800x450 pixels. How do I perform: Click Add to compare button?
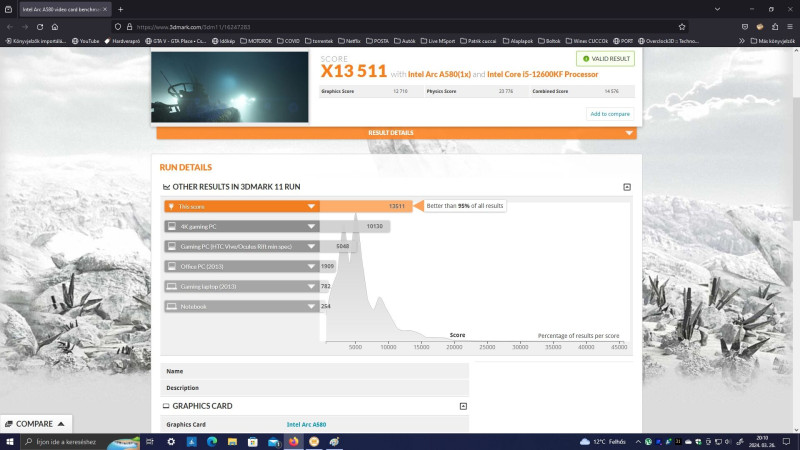pyautogui.click(x=610, y=114)
